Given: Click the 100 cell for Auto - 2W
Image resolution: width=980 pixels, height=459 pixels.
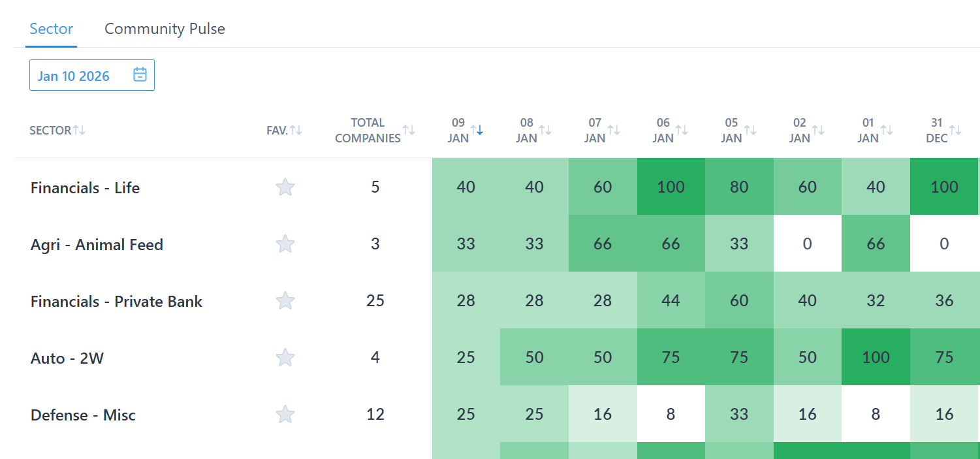Looking at the screenshot, I should [x=876, y=358].
